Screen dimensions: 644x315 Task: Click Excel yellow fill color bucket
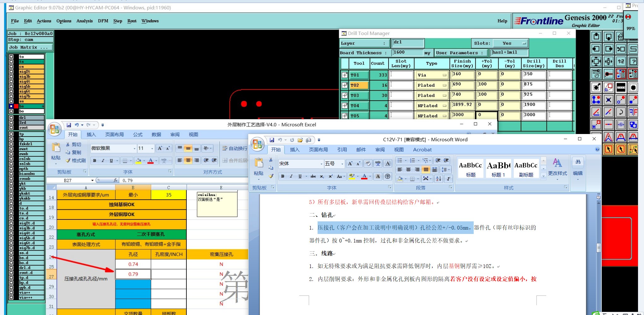138,161
